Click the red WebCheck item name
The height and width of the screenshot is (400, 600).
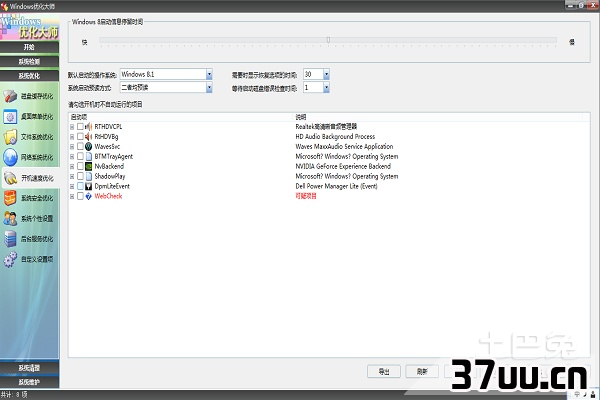pos(108,196)
